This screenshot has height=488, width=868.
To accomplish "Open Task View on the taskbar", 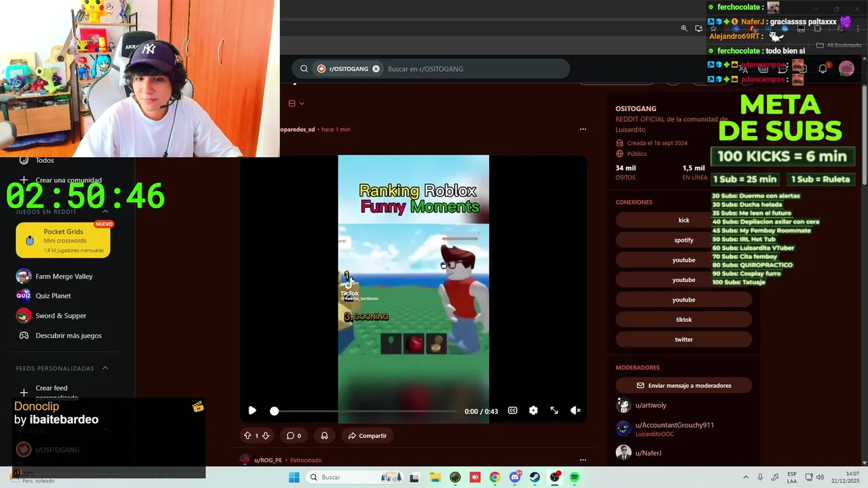I will coord(414,478).
